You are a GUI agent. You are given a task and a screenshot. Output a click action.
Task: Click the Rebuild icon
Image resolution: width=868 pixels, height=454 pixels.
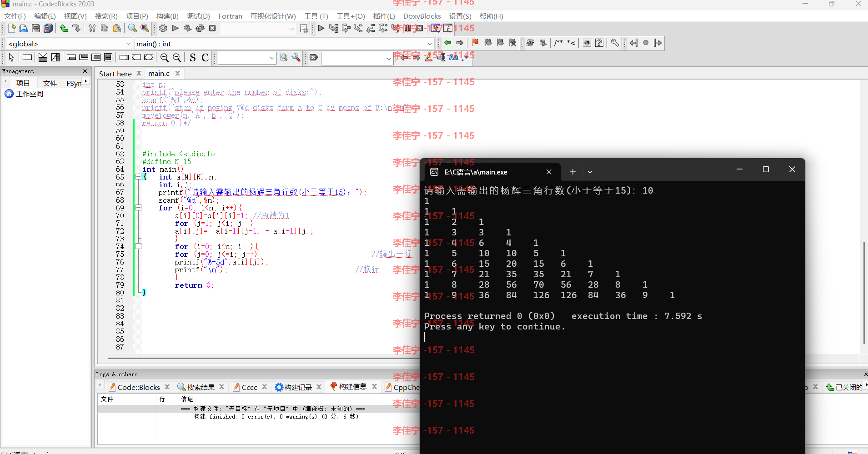point(200,28)
